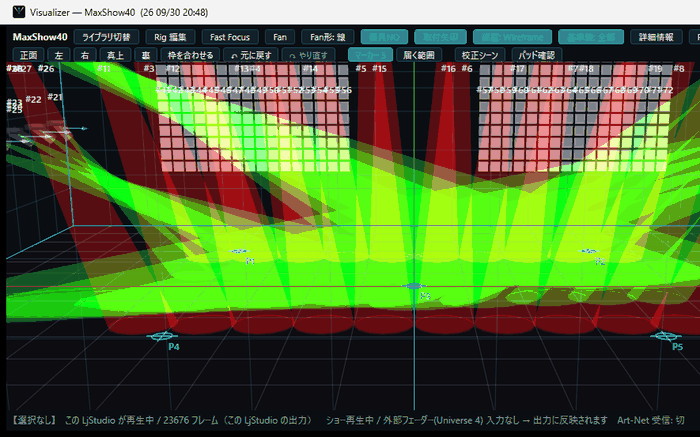Switch to the 正面 front view
Image resolution: width=700 pixels, height=437 pixels.
29,55
